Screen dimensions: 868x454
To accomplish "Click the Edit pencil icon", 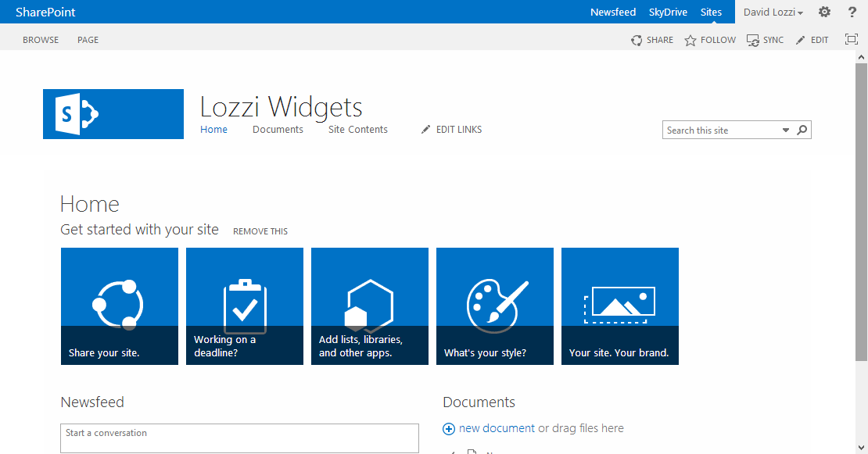I will [800, 40].
